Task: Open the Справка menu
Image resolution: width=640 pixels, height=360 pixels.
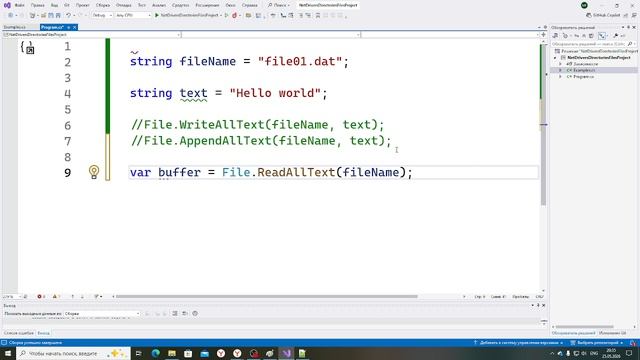Action: click(x=249, y=5)
